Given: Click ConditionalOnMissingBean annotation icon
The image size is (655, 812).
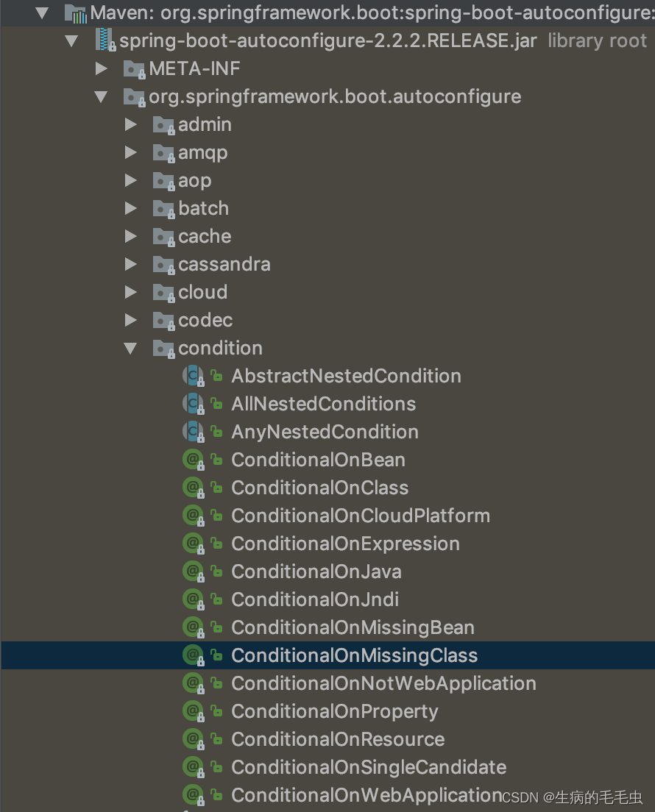Looking at the screenshot, I should (194, 627).
